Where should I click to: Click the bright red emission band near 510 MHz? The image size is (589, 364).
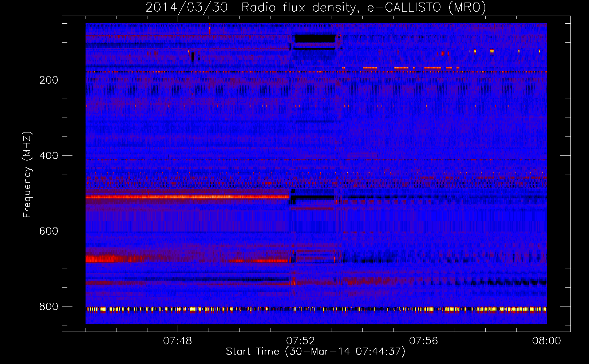point(187,197)
